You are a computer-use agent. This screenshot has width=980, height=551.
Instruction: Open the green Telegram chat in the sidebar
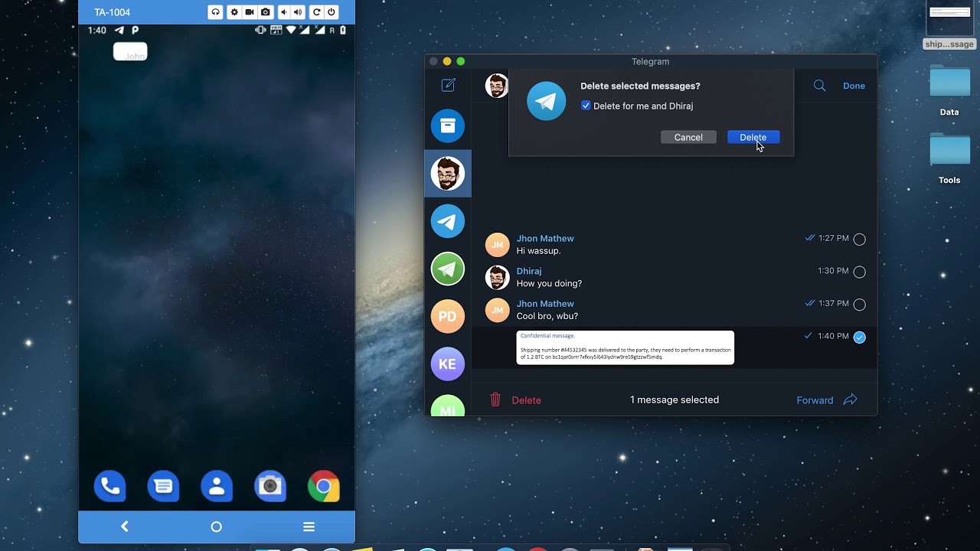448,269
